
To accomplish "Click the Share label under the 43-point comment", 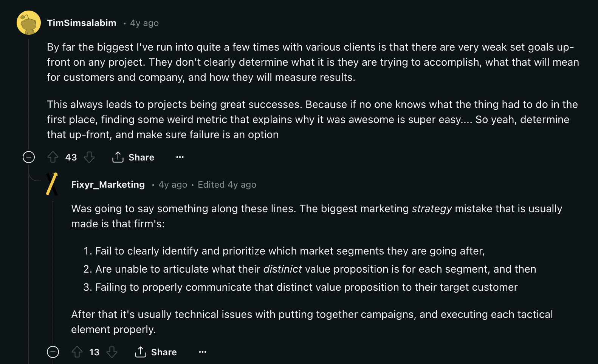I will (x=141, y=157).
